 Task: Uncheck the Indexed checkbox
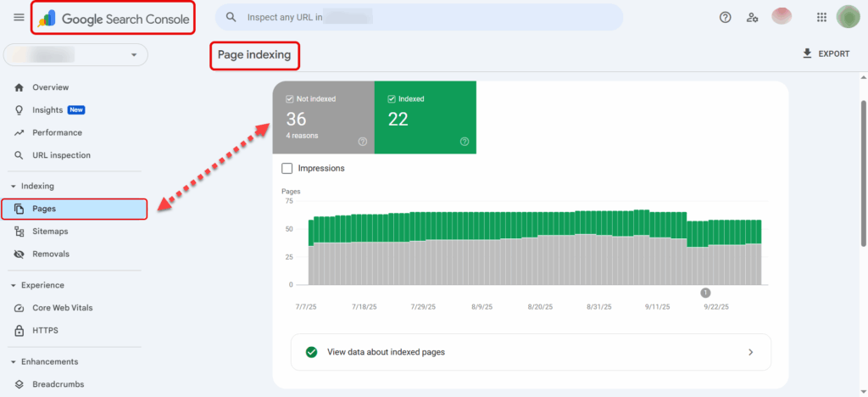391,98
